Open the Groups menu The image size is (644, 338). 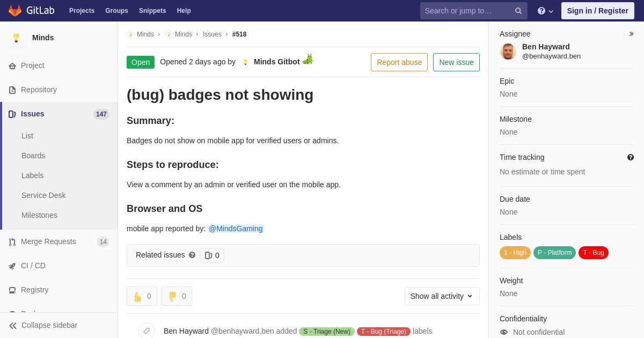tap(116, 11)
